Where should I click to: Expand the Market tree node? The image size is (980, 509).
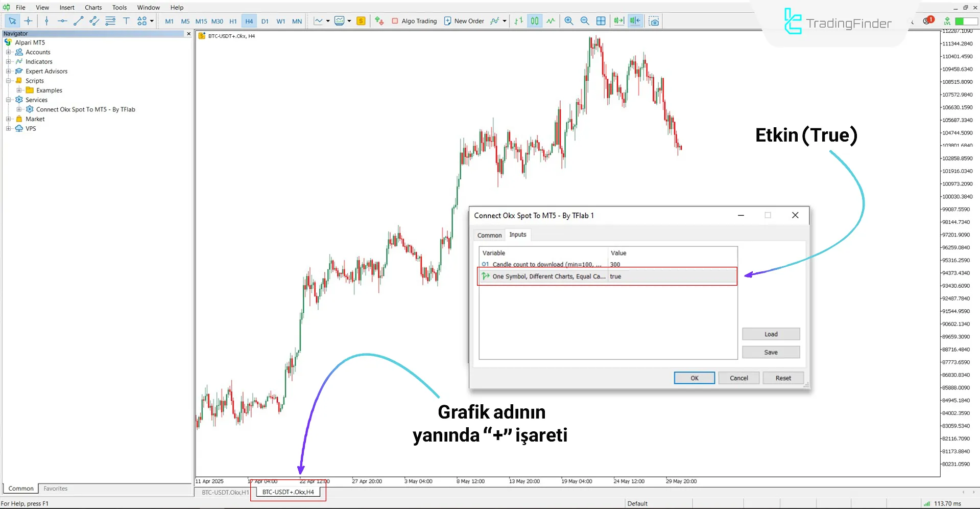[8, 119]
